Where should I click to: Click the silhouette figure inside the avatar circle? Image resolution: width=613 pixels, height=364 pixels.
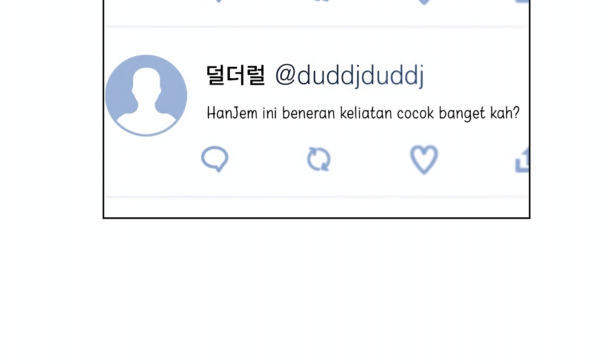[146, 99]
